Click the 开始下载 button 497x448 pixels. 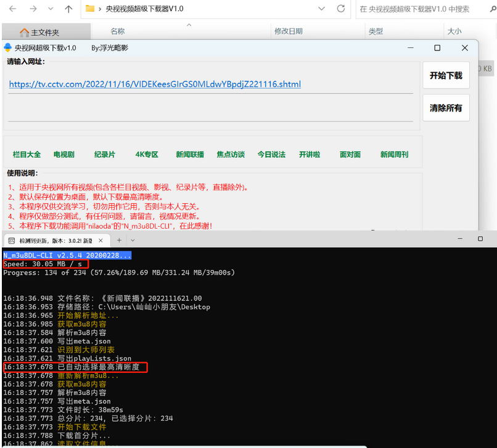click(x=446, y=75)
